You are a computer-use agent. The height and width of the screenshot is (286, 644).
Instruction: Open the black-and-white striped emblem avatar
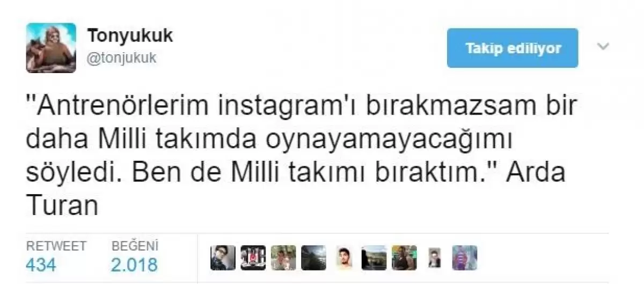253,258
